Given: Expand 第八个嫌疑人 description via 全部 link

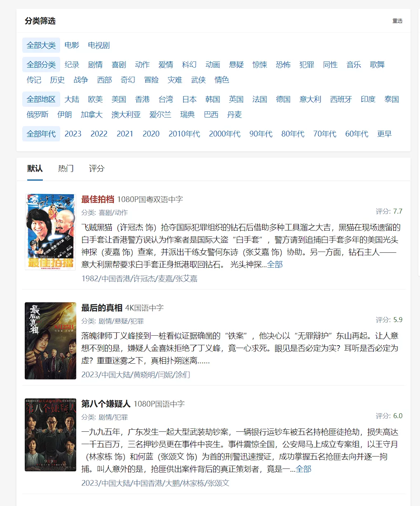Looking at the screenshot, I should (303, 469).
